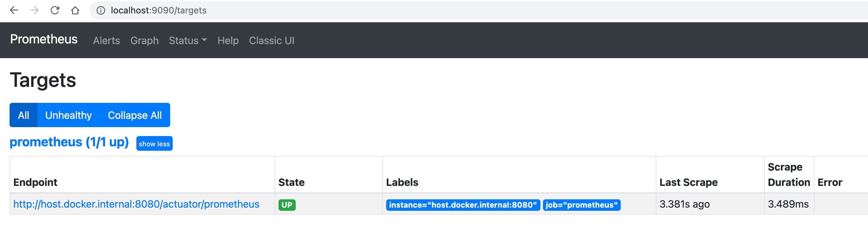Select the All targets filter
Screen dimensions: 868x237
tap(24, 115)
